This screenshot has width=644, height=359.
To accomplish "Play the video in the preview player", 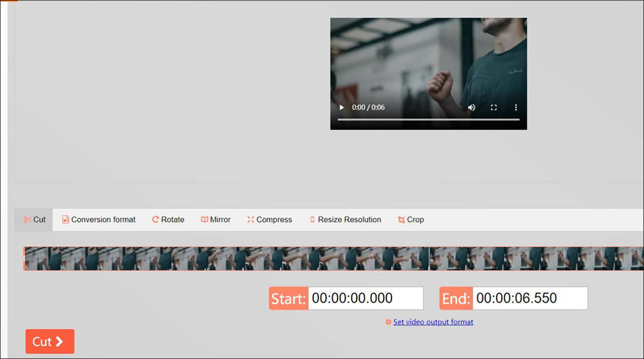I will tap(342, 108).
